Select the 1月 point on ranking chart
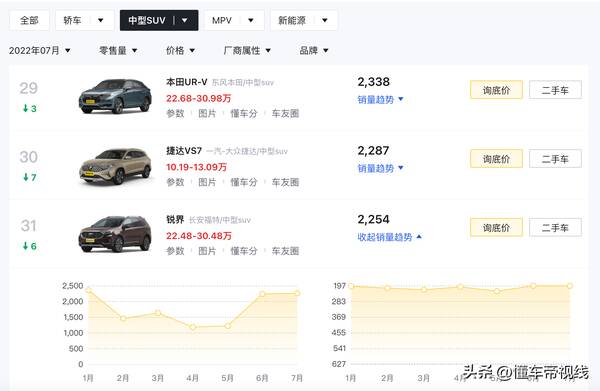Screen dimensions: 600x391 [351, 286]
